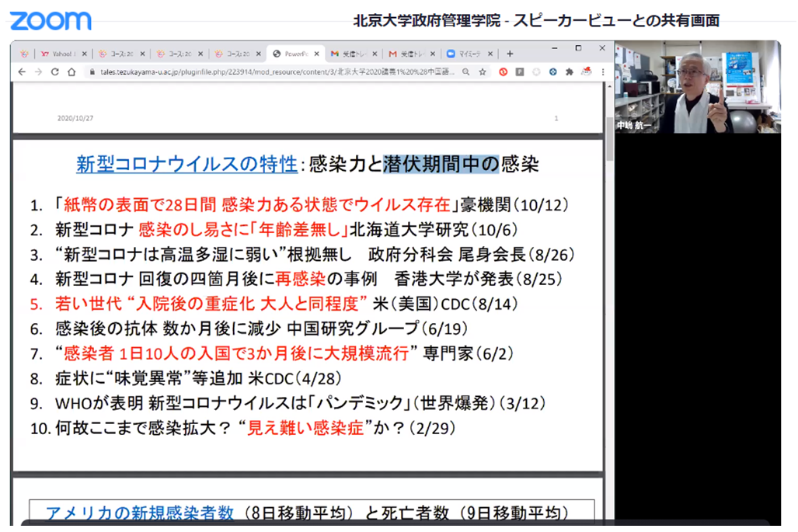Click the grey P extension icon

click(x=520, y=71)
